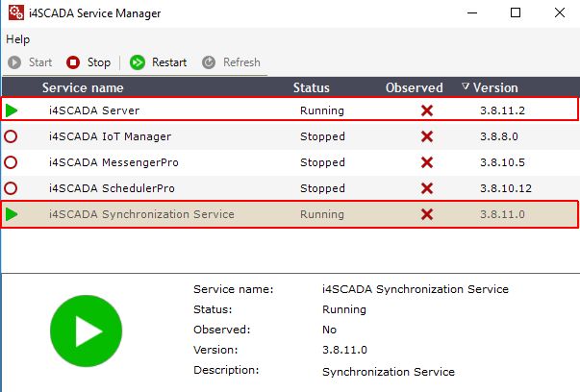Screen dimensions: 580x392
Task: Click the Refresh button label
Action: pos(241,62)
